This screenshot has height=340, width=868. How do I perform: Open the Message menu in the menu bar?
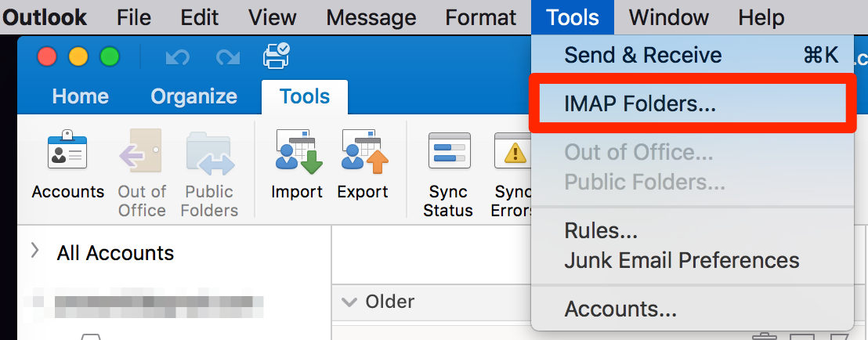pyautogui.click(x=371, y=17)
